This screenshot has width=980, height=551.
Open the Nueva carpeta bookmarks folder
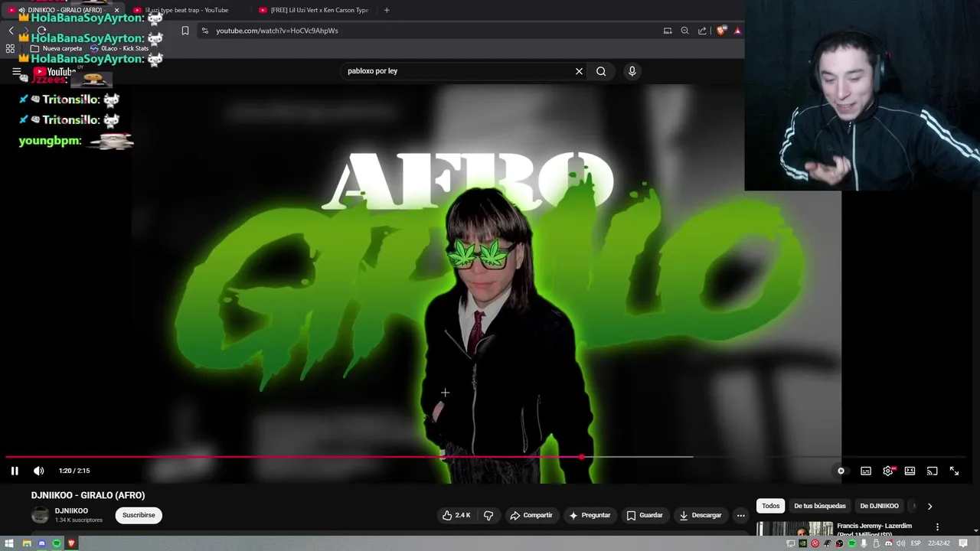point(56,48)
